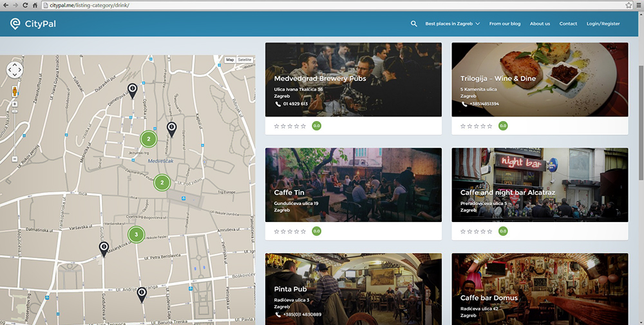Screen dimensions: 644x325
Task: Zoom out map with minus button
Action: [14, 159]
